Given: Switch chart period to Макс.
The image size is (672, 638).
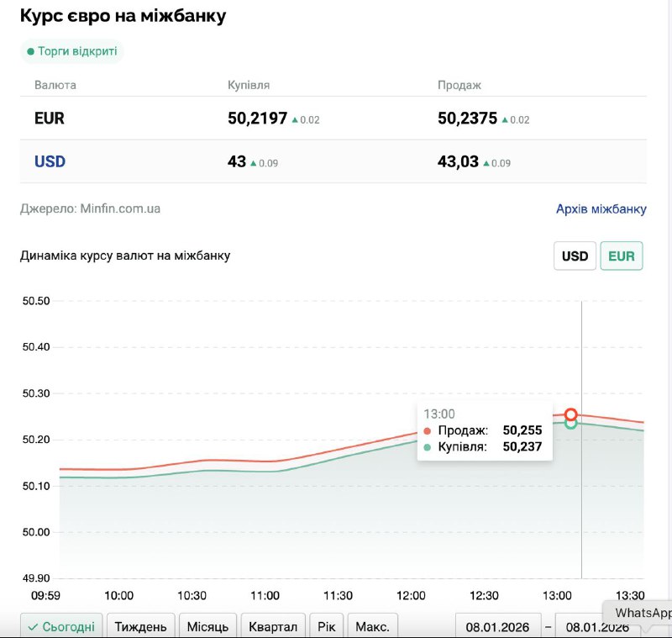Looking at the screenshot, I should 372,626.
